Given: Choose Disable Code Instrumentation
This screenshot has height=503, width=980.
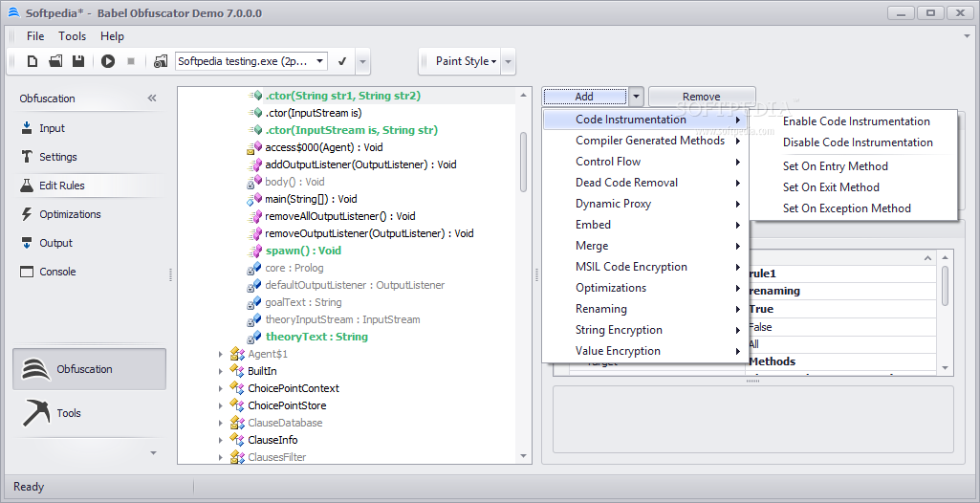Looking at the screenshot, I should coord(856,142).
